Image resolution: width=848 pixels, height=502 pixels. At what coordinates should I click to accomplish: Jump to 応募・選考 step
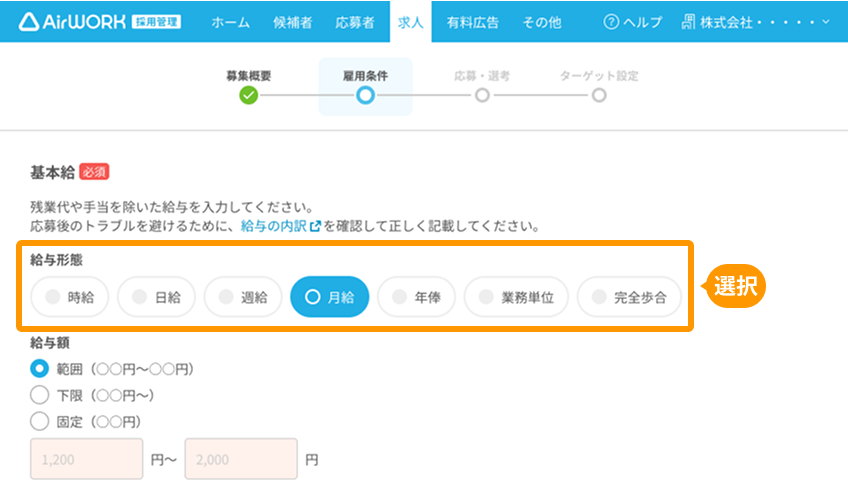(x=482, y=87)
